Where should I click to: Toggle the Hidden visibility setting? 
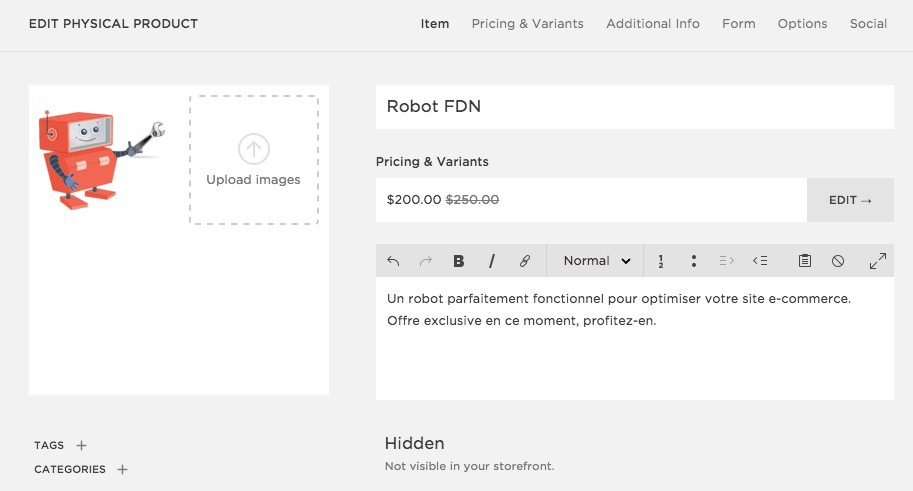tap(415, 444)
